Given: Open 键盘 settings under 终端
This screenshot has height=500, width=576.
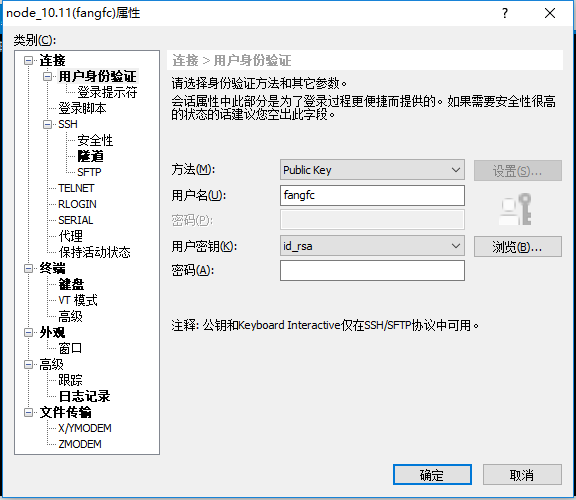Looking at the screenshot, I should coord(71,284).
